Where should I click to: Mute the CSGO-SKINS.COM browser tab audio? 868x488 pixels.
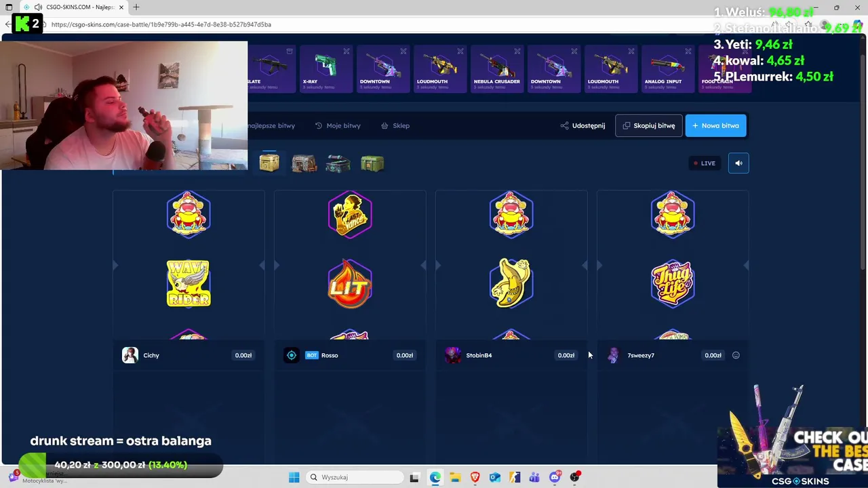coord(38,7)
